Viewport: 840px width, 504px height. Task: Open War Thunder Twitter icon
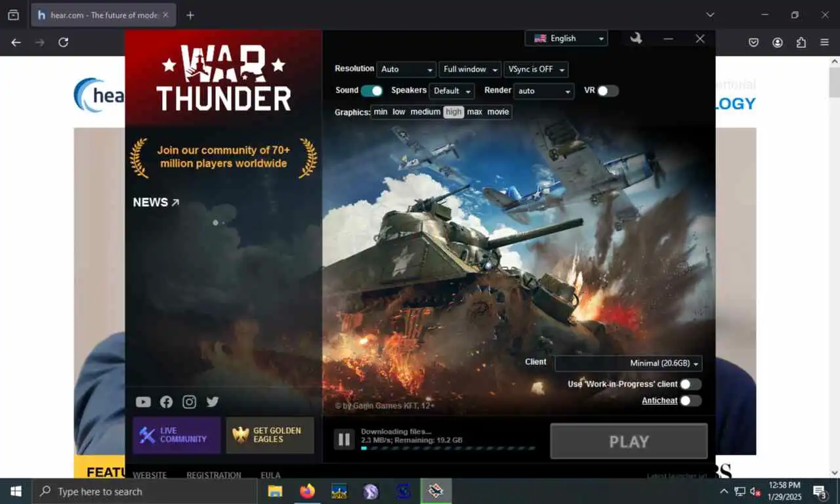pyautogui.click(x=212, y=402)
